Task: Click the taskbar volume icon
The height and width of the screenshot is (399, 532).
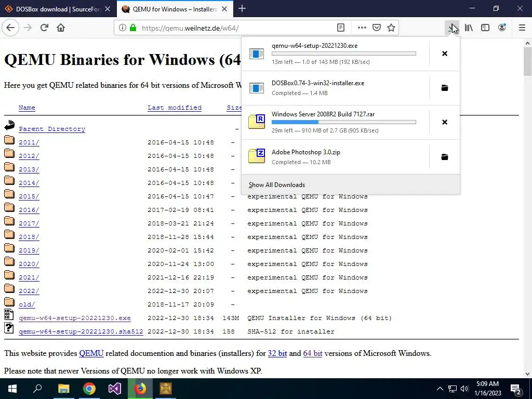Action: 464,389
